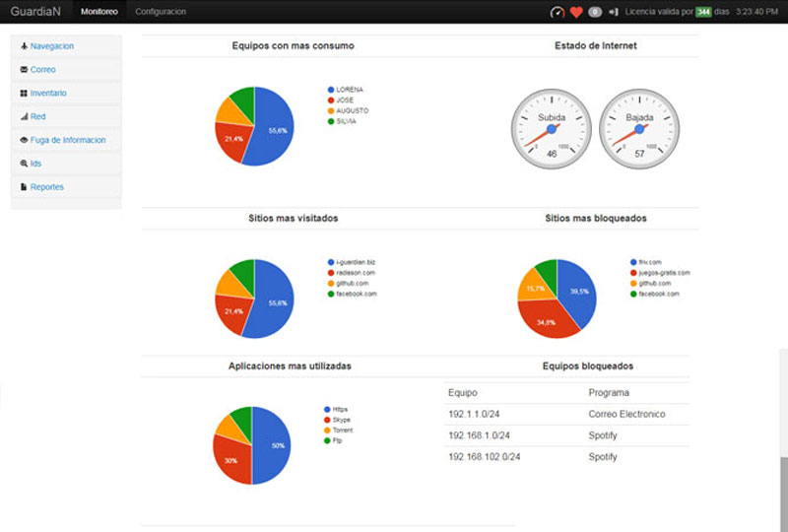Click the Correo envelope icon
The width and height of the screenshot is (788, 532).
(x=24, y=69)
